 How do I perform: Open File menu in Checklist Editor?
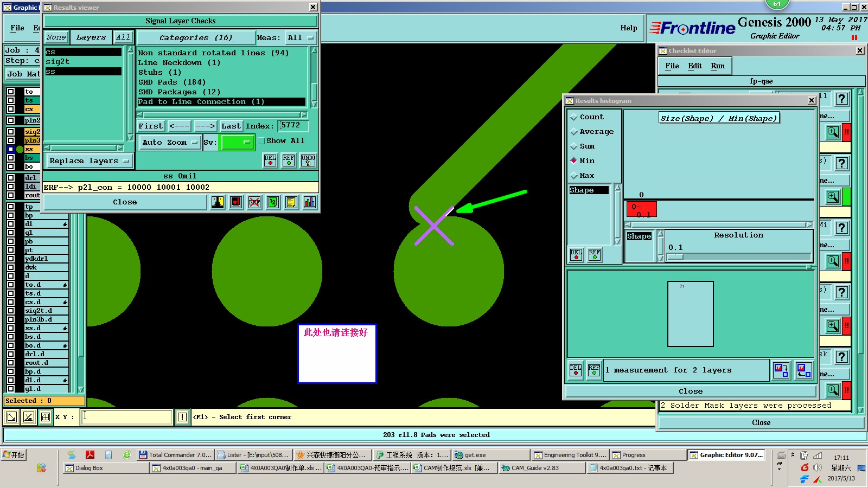point(672,66)
